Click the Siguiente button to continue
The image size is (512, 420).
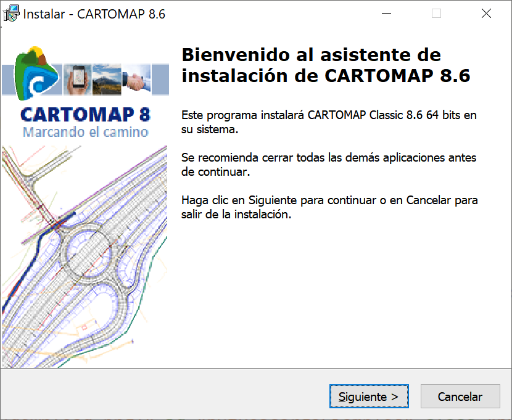pos(369,396)
